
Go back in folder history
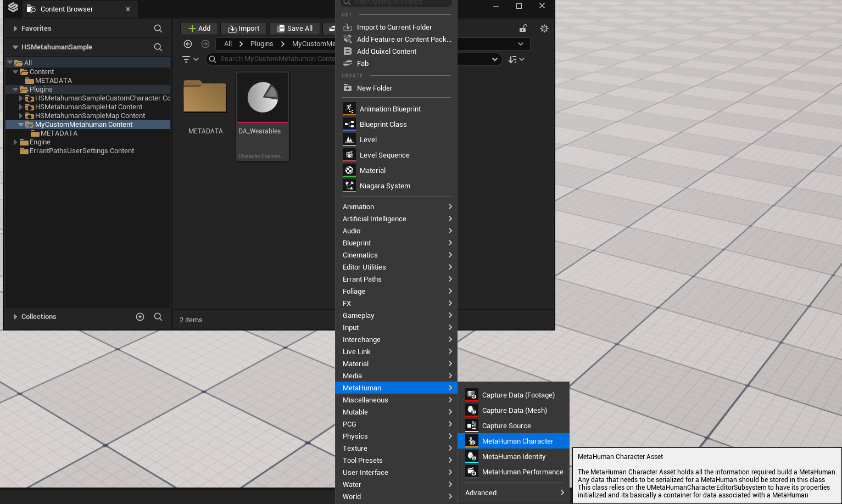188,44
